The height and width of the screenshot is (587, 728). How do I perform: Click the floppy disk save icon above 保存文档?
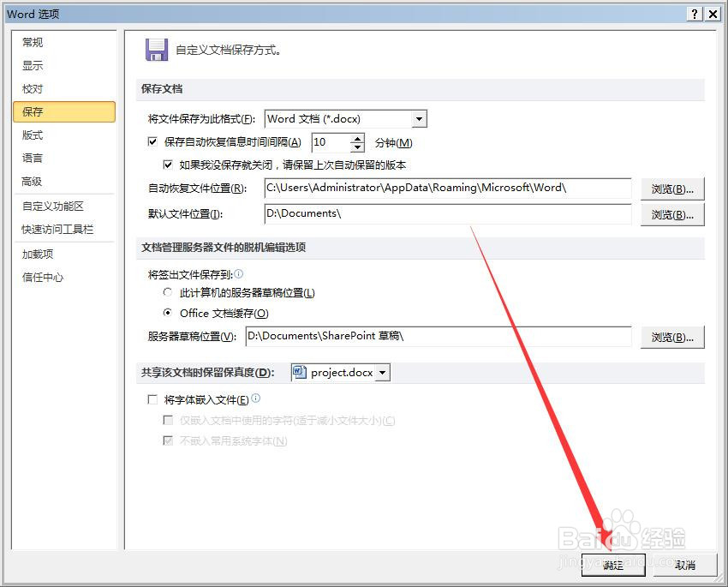coord(157,50)
